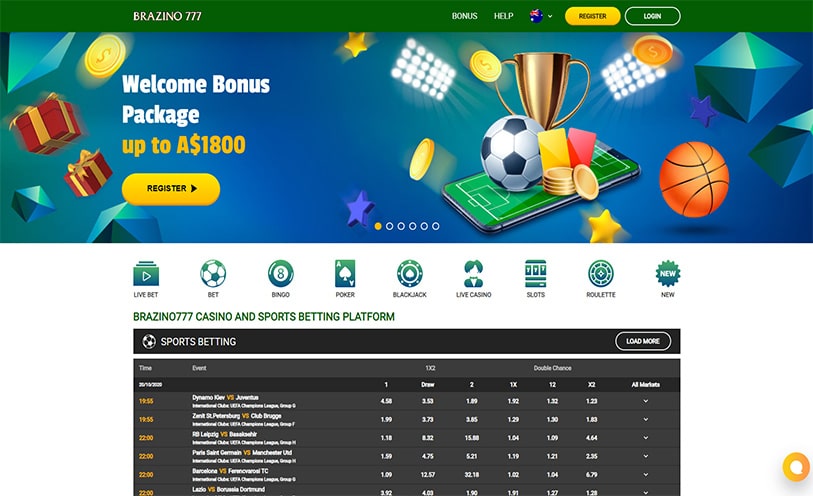Open the Bonus menu item
The image size is (813, 496).
point(465,16)
